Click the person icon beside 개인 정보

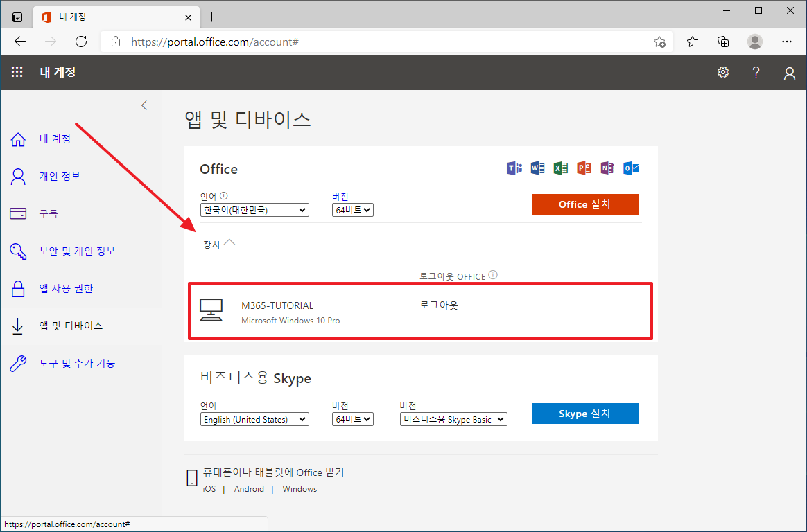18,177
